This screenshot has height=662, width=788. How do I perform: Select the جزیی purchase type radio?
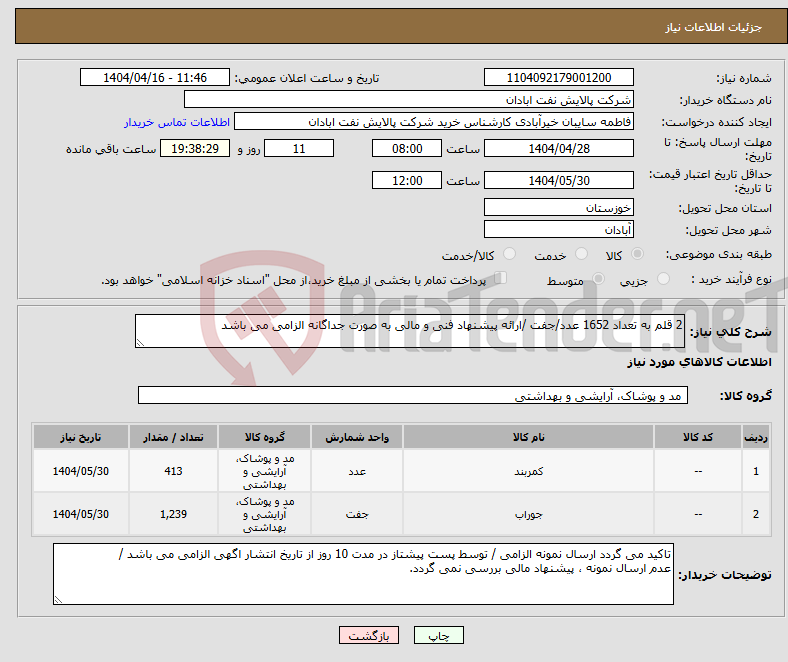663,278
